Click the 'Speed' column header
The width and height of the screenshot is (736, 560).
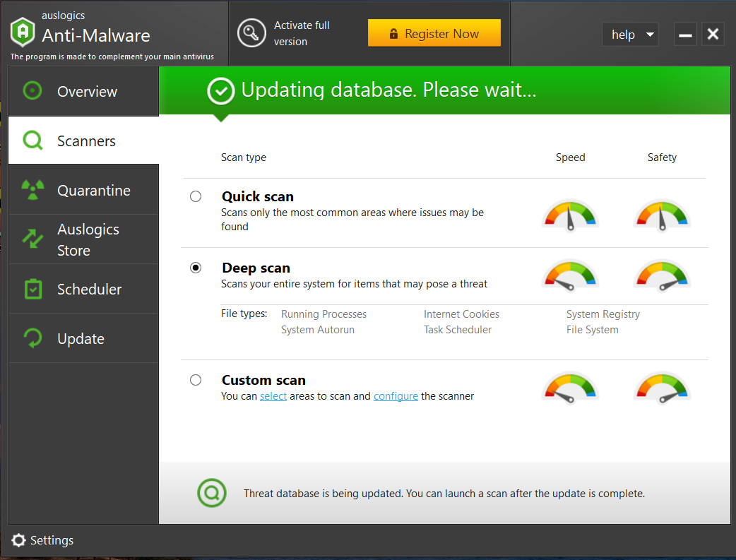[x=570, y=157]
